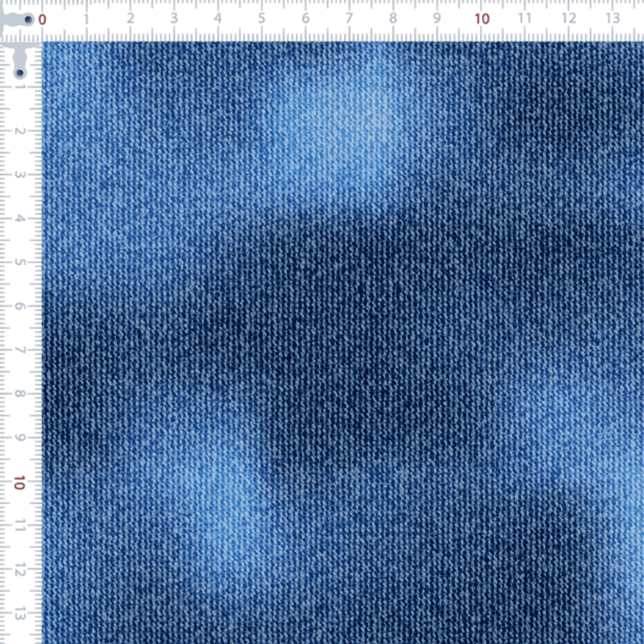The width and height of the screenshot is (644, 644).
Task: Click the 12 on the top ruler
Action: coord(569,18)
